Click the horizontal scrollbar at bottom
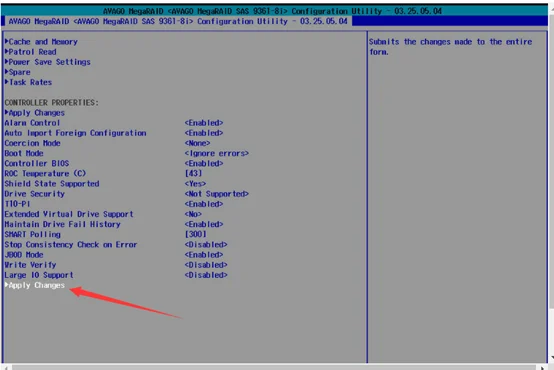This screenshot has height=370, width=554. coord(274,368)
